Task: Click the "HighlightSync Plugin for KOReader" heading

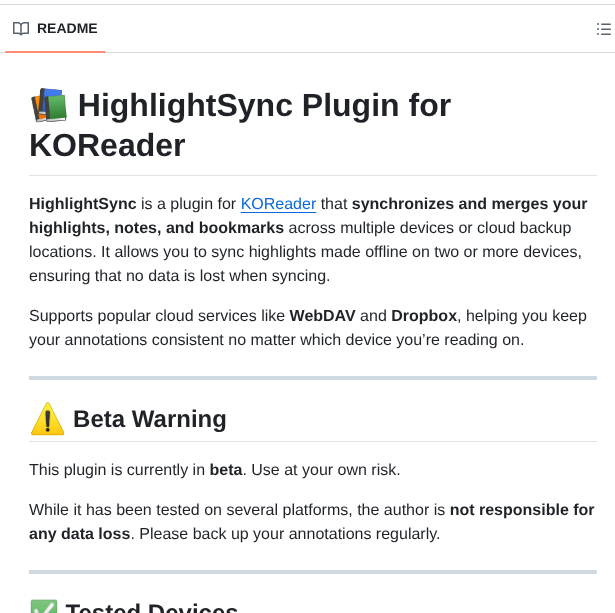Action: [x=240, y=125]
